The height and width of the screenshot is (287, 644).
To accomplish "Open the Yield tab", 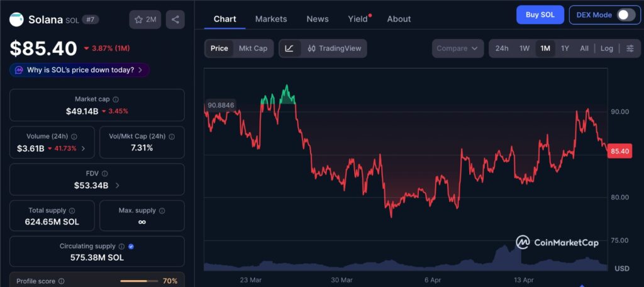I will pos(358,19).
